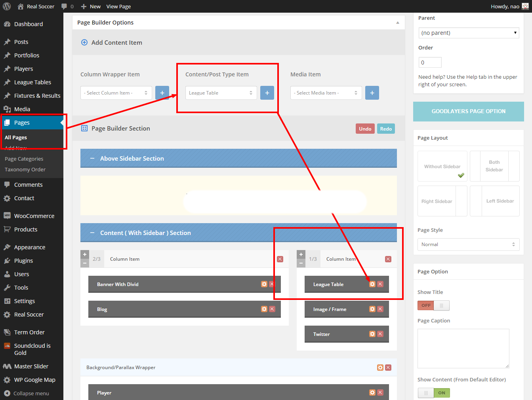The width and height of the screenshot is (532, 400).
Task: Collapse the Above Sidebar Section
Action: coord(92,158)
